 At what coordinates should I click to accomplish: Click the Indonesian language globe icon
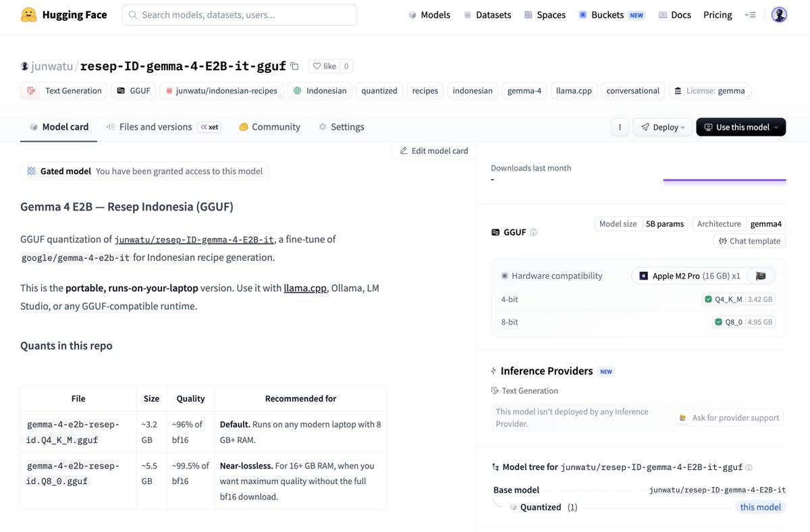click(297, 90)
